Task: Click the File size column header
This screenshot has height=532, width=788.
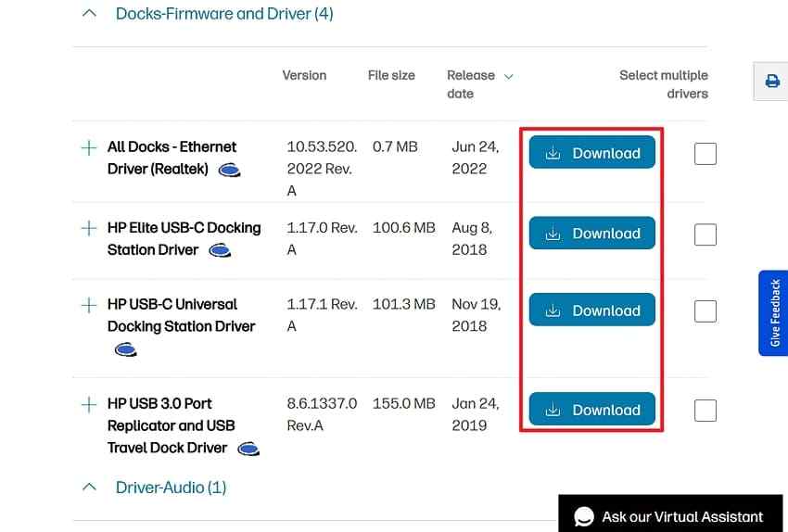Action: point(391,75)
